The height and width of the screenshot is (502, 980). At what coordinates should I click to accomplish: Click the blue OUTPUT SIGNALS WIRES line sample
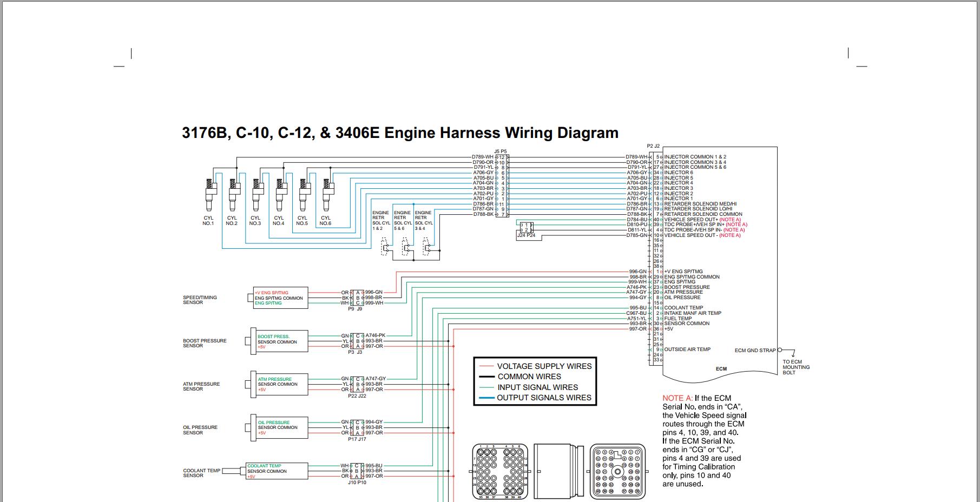click(x=486, y=397)
